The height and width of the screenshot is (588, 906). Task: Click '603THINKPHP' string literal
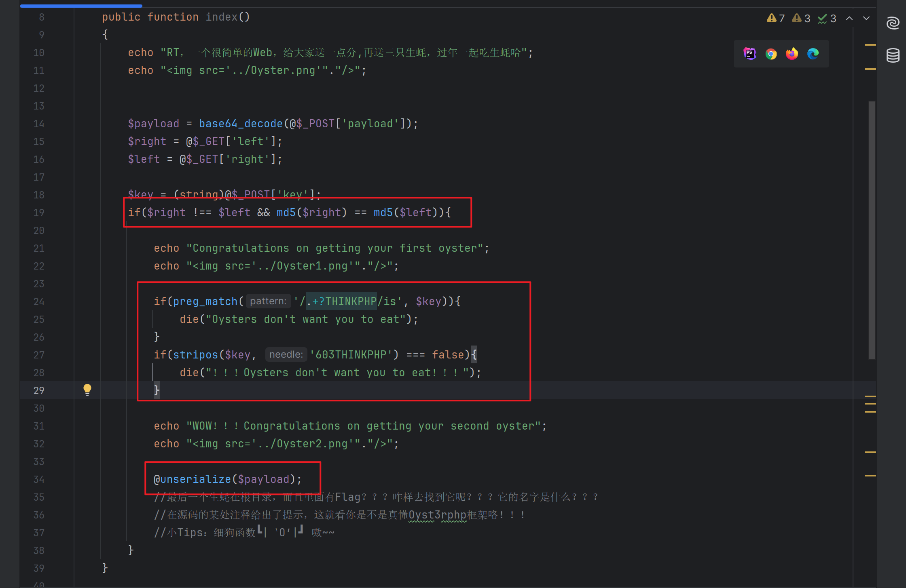click(351, 355)
